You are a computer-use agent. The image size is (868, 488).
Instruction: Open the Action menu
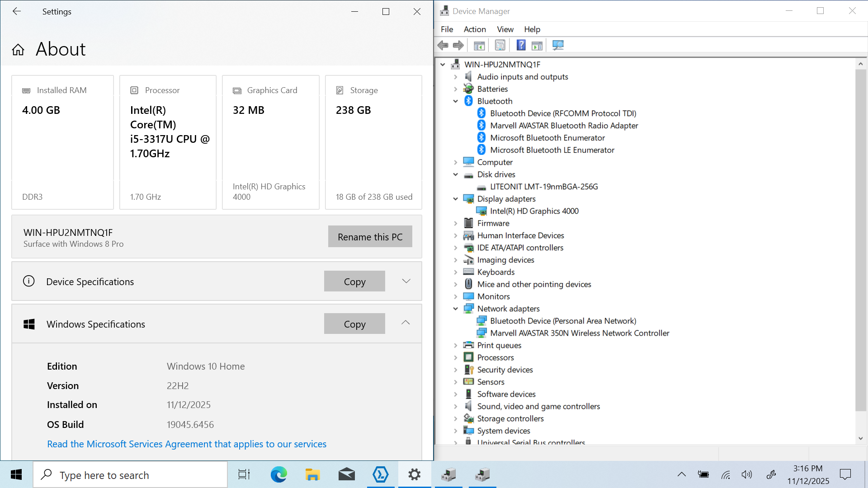[474, 29]
